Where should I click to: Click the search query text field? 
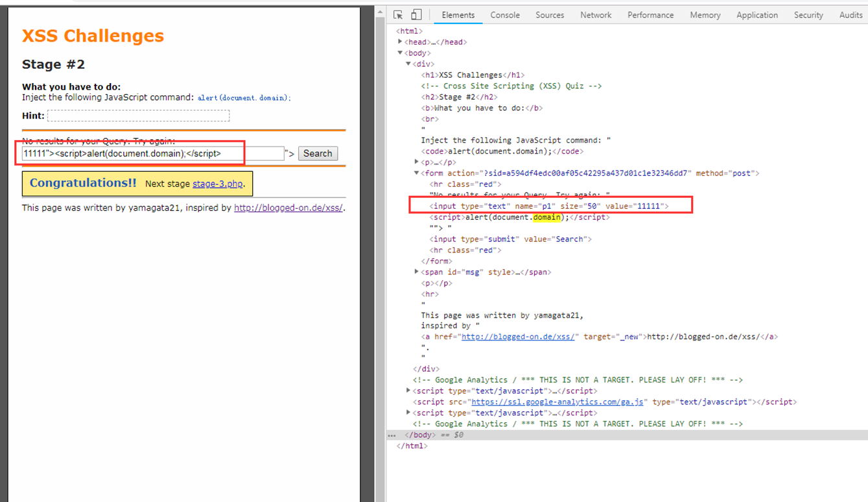coord(154,154)
